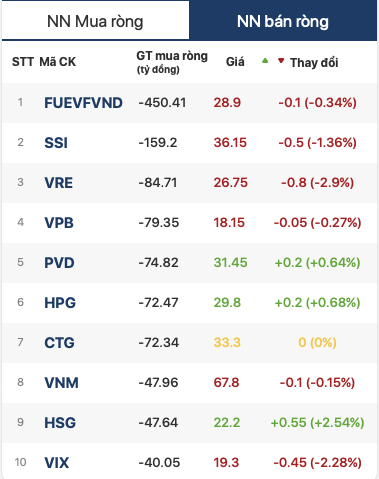
Task: Open VRE stock details
Action: [59, 183]
